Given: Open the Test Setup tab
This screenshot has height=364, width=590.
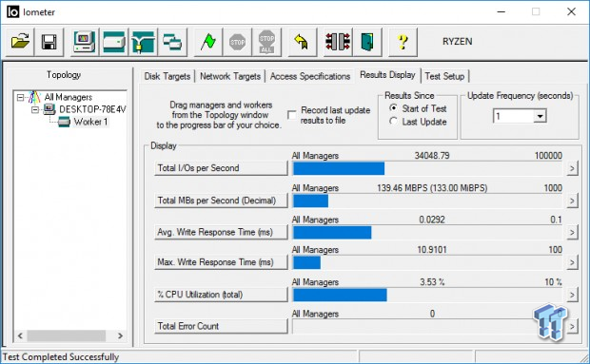Looking at the screenshot, I should point(444,76).
